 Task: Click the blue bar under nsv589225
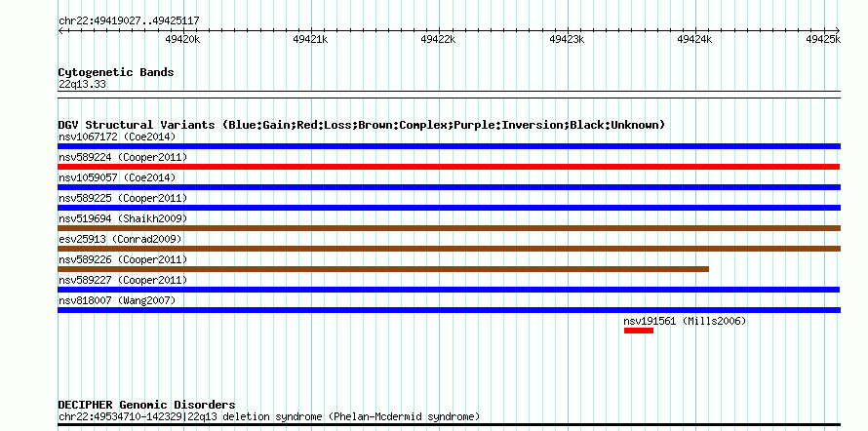click(449, 208)
